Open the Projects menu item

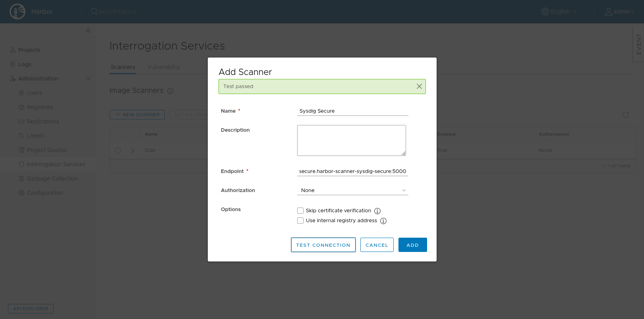pyautogui.click(x=29, y=50)
